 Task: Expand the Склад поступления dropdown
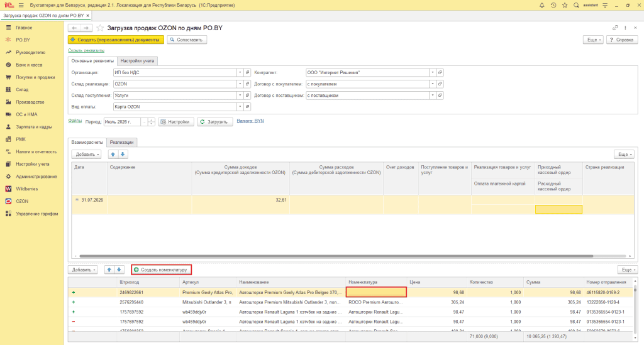coord(240,95)
